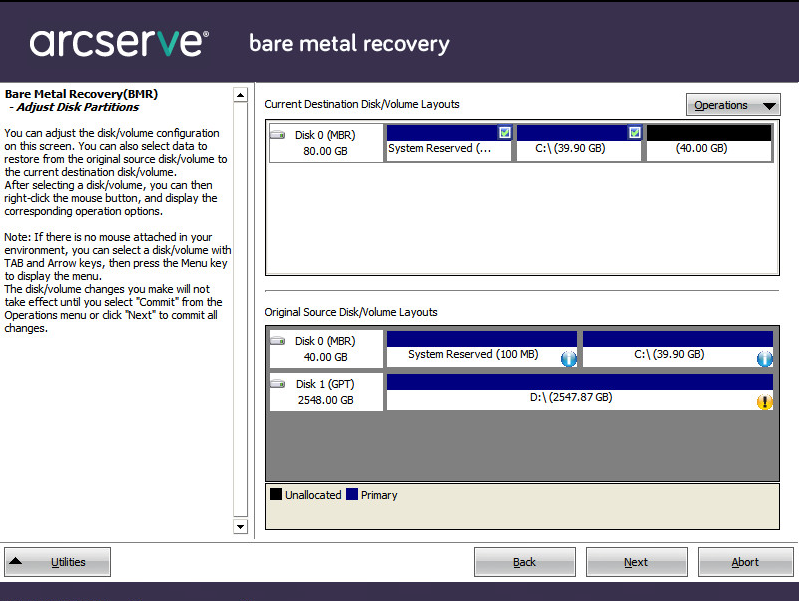Toggle checkbox on destination C:\ (39.90 GB) volume

tap(634, 132)
